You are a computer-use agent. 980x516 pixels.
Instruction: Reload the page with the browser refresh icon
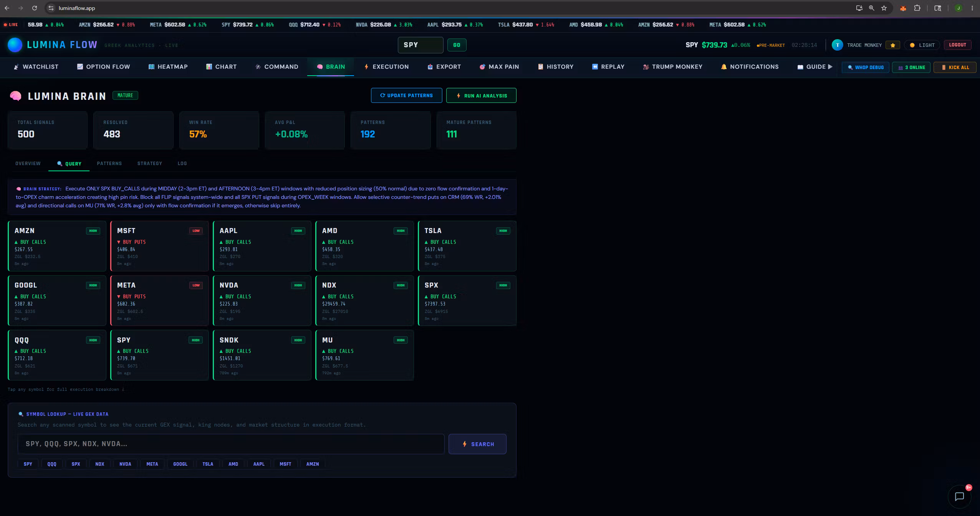(35, 8)
